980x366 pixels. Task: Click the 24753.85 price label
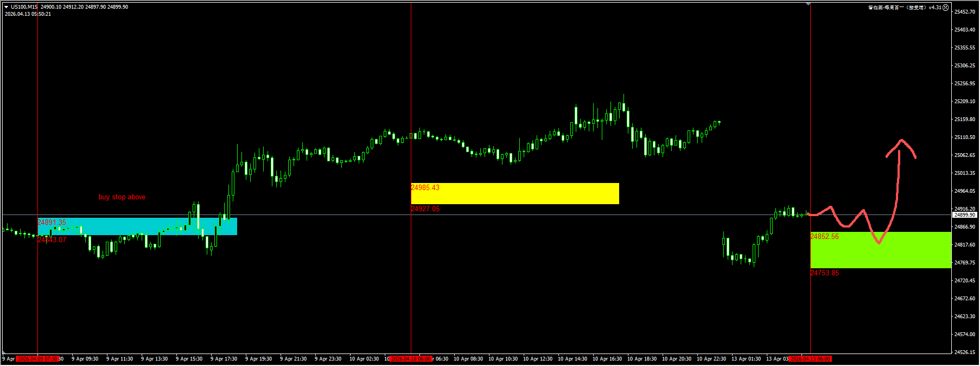click(824, 273)
